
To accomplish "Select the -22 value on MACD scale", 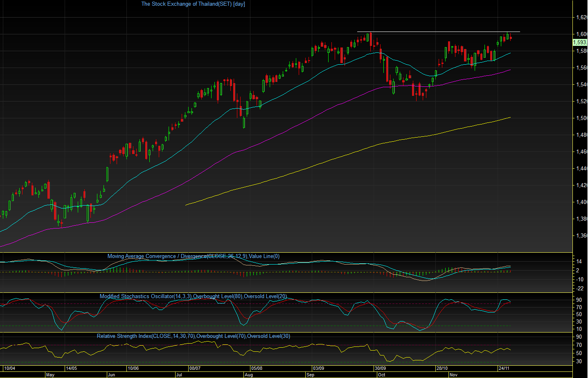I will [579, 289].
